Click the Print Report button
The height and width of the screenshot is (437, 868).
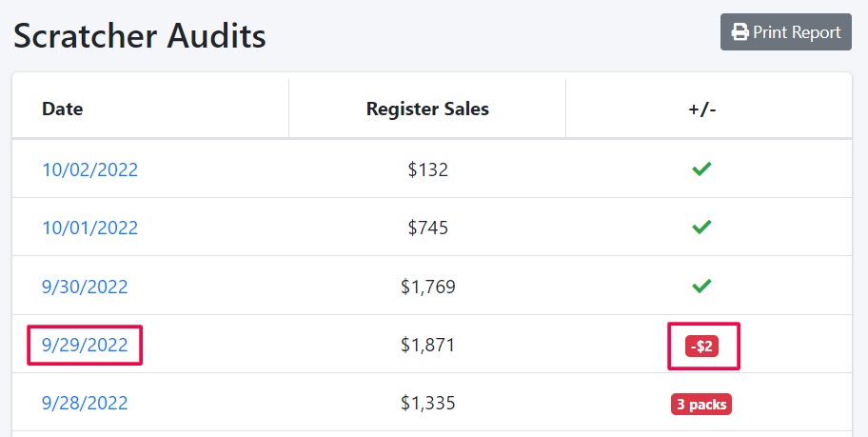[x=785, y=32]
